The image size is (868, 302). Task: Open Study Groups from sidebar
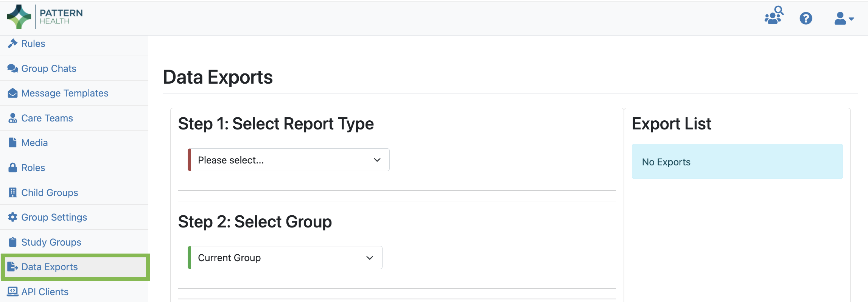click(51, 242)
